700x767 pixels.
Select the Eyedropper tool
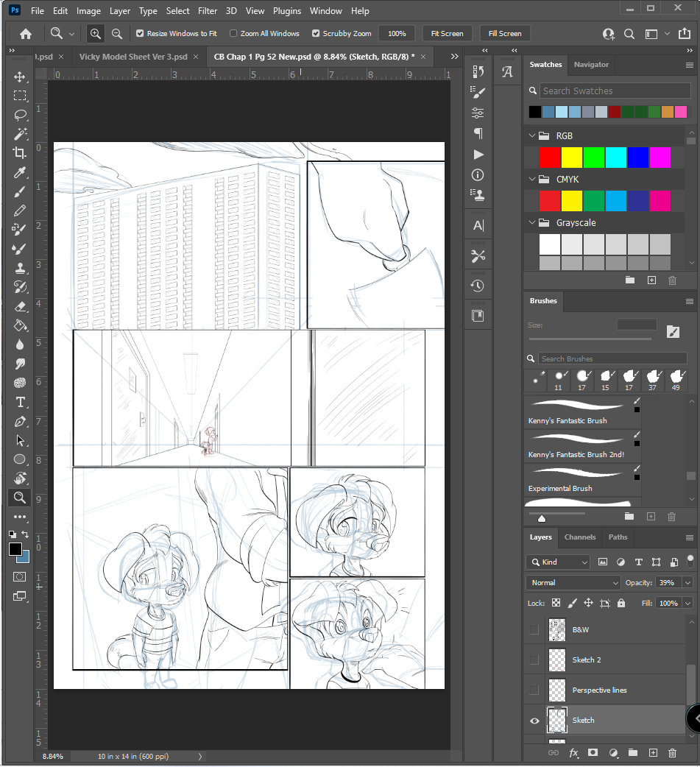(x=20, y=172)
